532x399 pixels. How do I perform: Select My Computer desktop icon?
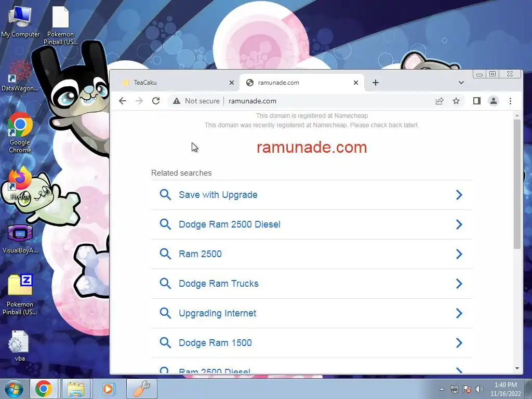[x=20, y=21]
